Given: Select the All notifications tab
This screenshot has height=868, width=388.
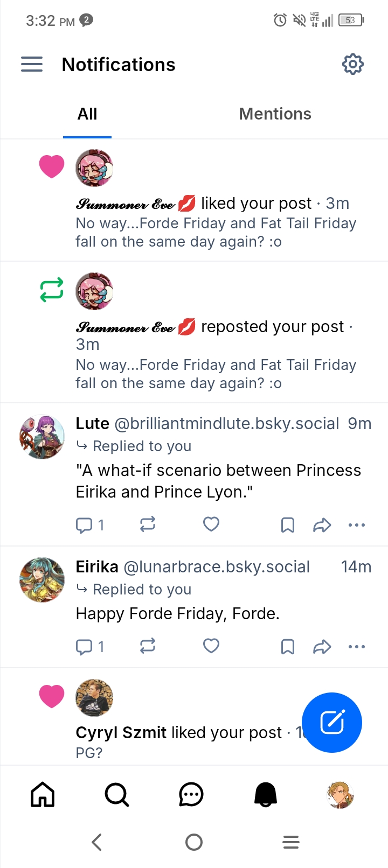Looking at the screenshot, I should tap(87, 114).
